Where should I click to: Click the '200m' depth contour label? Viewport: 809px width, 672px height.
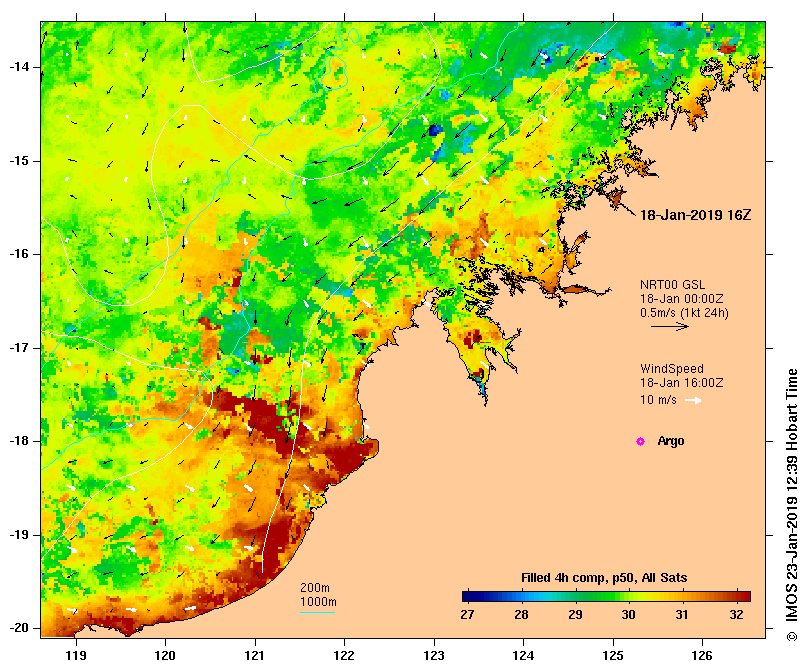pos(315,588)
